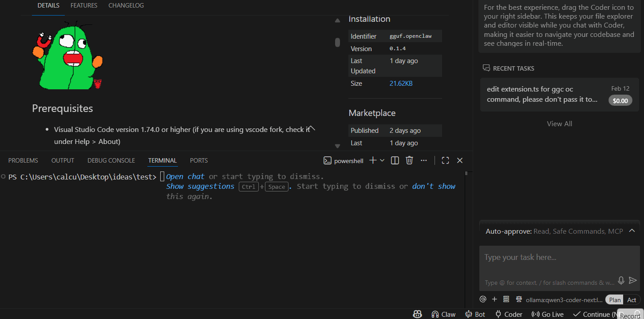Click the Open chat link in terminal
The width and height of the screenshot is (644, 319).
click(185, 176)
